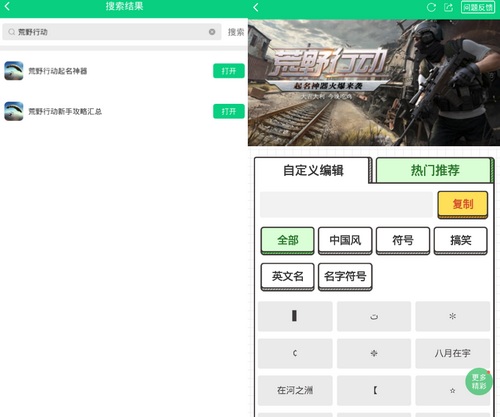500x417 pixels.
Task: Clear the search field text
Action: tap(212, 32)
